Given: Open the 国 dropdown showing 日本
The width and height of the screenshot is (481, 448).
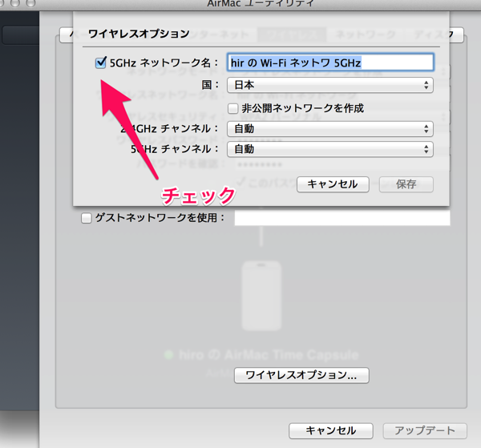Looking at the screenshot, I should point(330,85).
